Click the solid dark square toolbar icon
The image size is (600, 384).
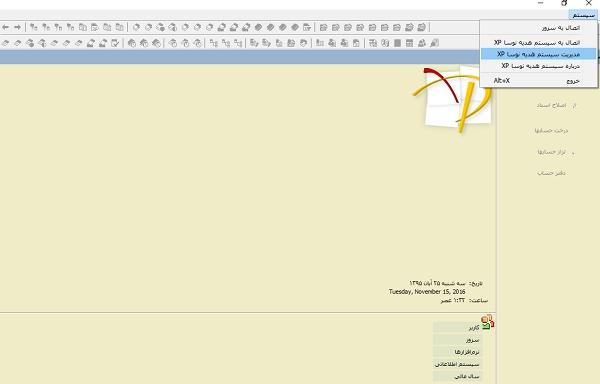pos(398,43)
